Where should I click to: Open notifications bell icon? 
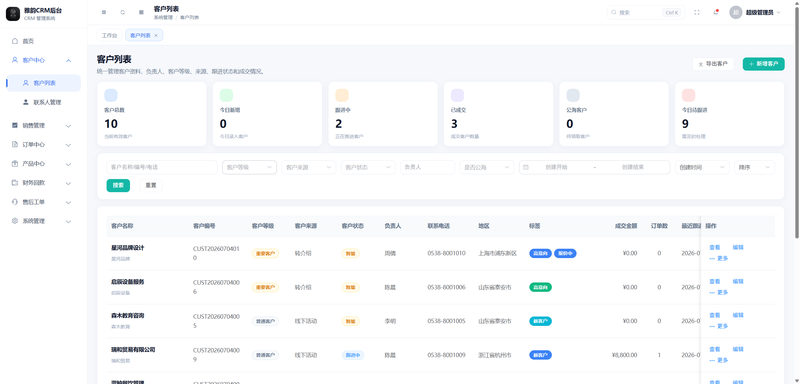(716, 12)
